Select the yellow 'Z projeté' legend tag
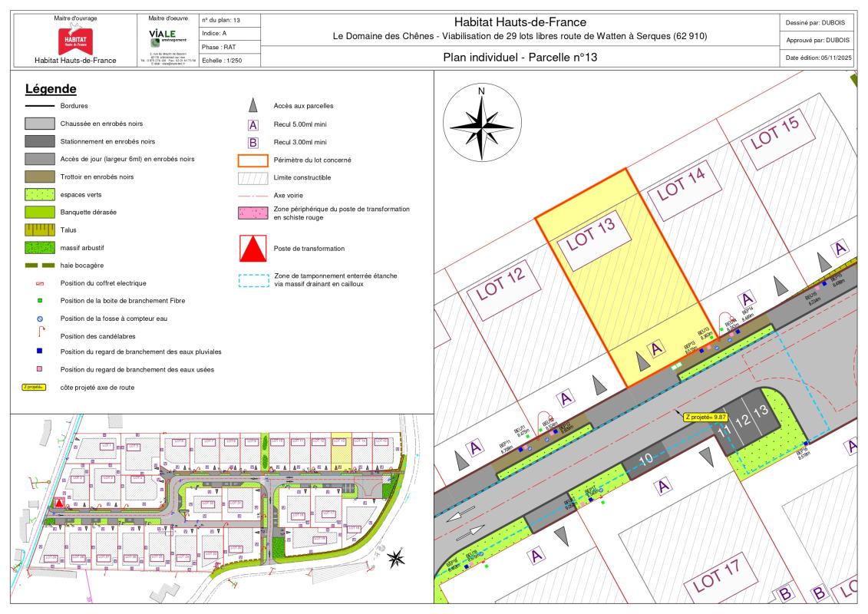This screenshot has height=614, width=868. tap(34, 388)
